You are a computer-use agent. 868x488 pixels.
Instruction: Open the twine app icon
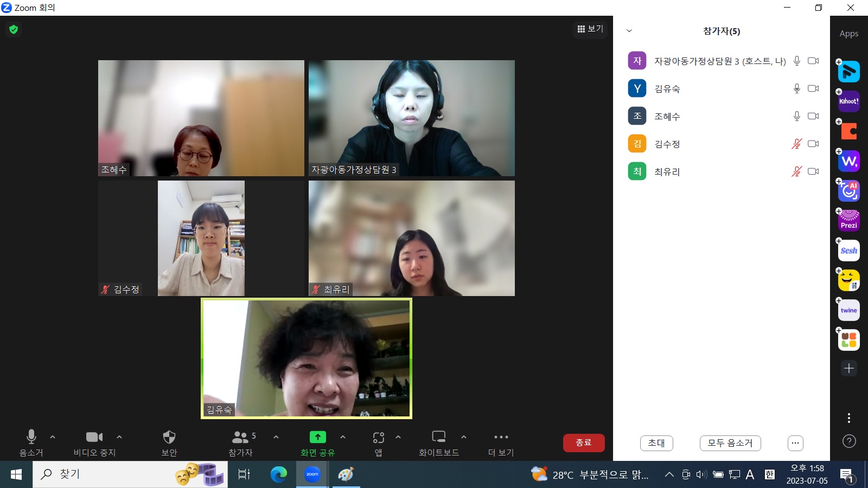click(849, 310)
